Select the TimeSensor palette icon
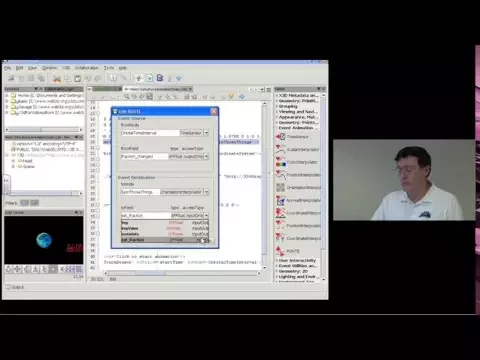 coord(281,136)
